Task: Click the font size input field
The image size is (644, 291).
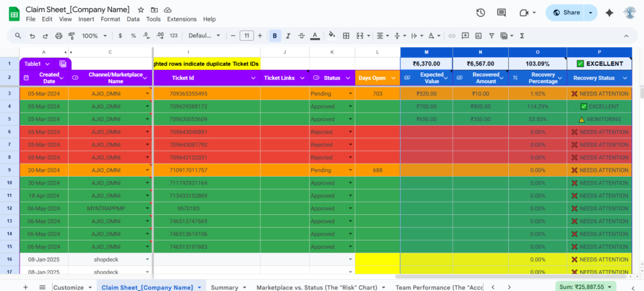Action: point(247,36)
